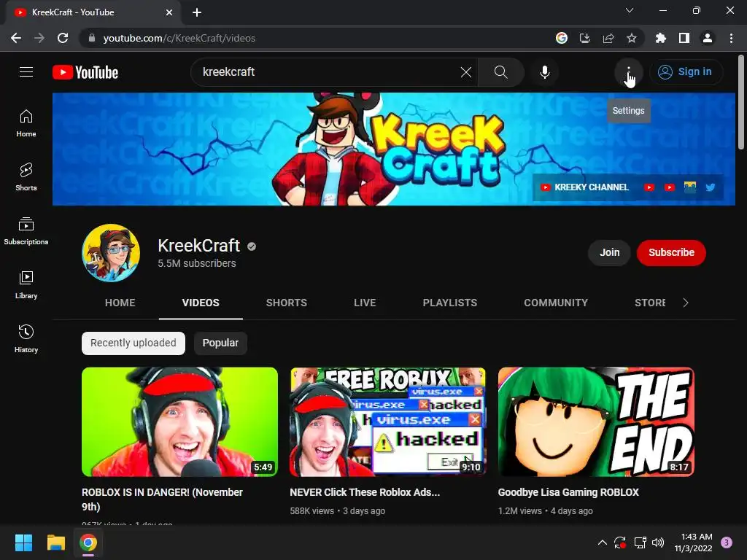The image size is (747, 560).
Task: Open History in the sidebar
Action: (x=26, y=338)
